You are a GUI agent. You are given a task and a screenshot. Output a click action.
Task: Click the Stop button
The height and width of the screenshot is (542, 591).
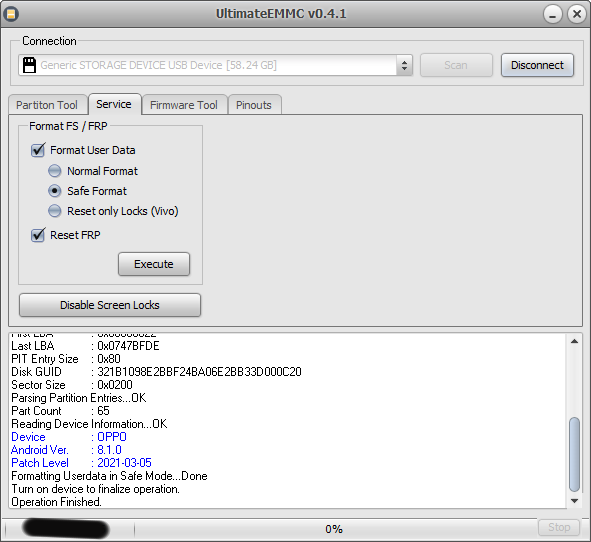(x=559, y=527)
